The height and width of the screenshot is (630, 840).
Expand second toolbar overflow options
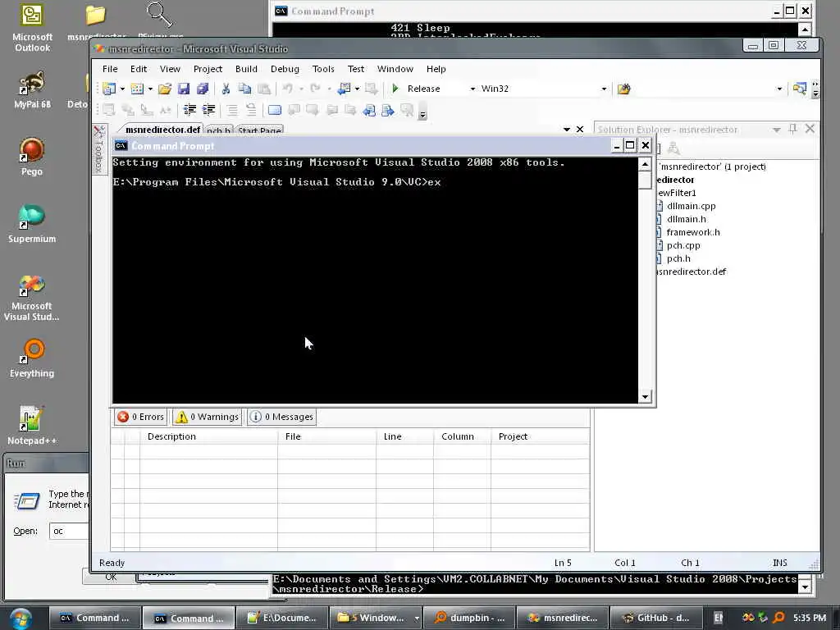(422, 112)
